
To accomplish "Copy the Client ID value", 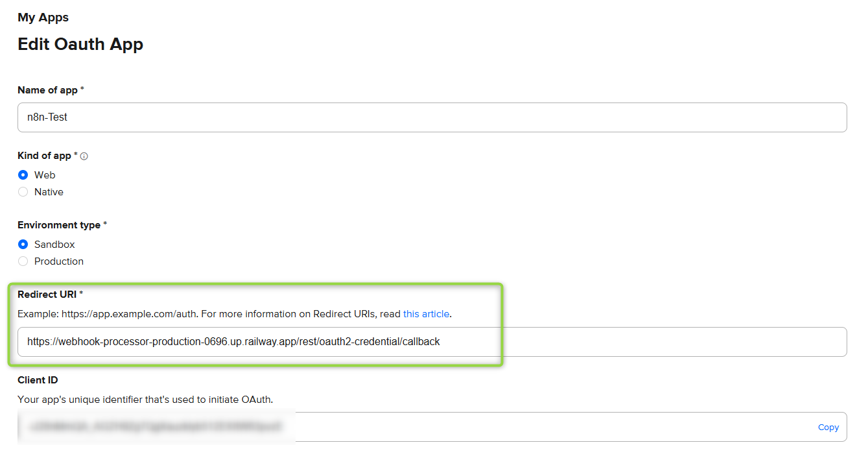I will pos(828,428).
